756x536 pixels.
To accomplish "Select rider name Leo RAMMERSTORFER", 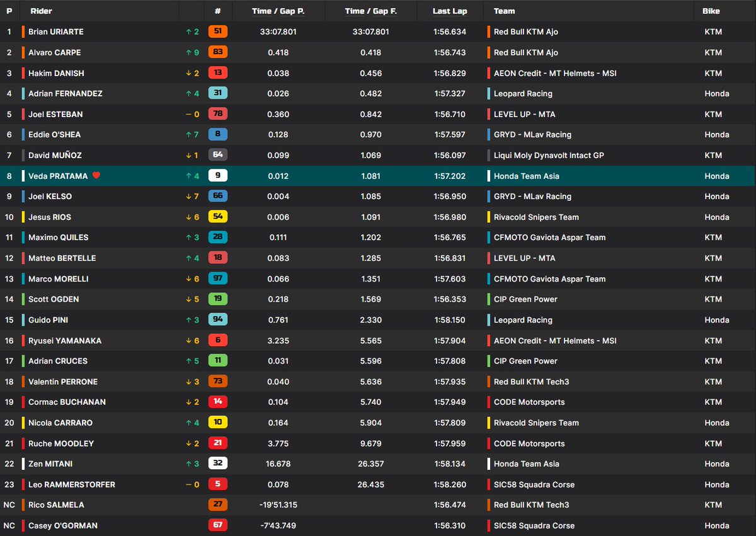I will (72, 484).
